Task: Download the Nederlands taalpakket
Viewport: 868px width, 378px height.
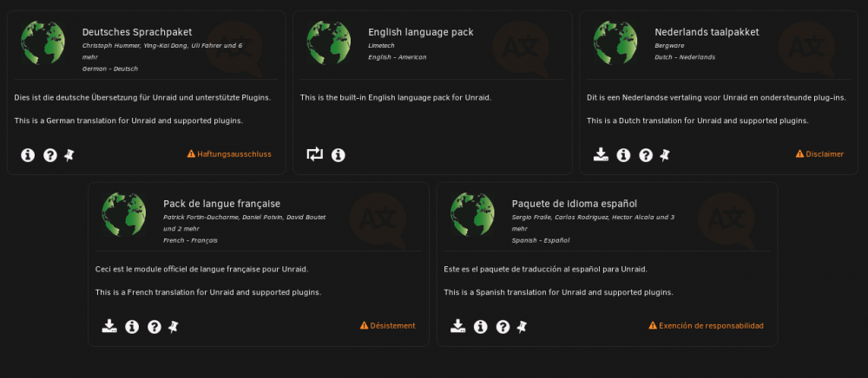Action: (601, 154)
